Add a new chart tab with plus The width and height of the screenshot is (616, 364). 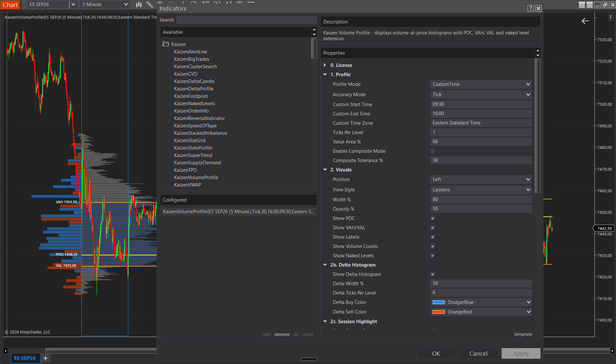(x=46, y=358)
